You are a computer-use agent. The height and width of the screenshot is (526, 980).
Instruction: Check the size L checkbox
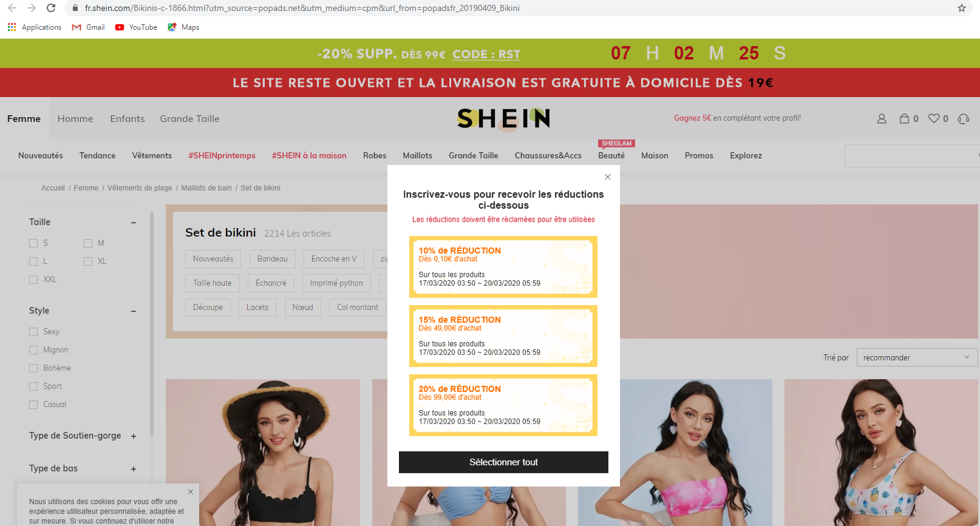tap(33, 261)
